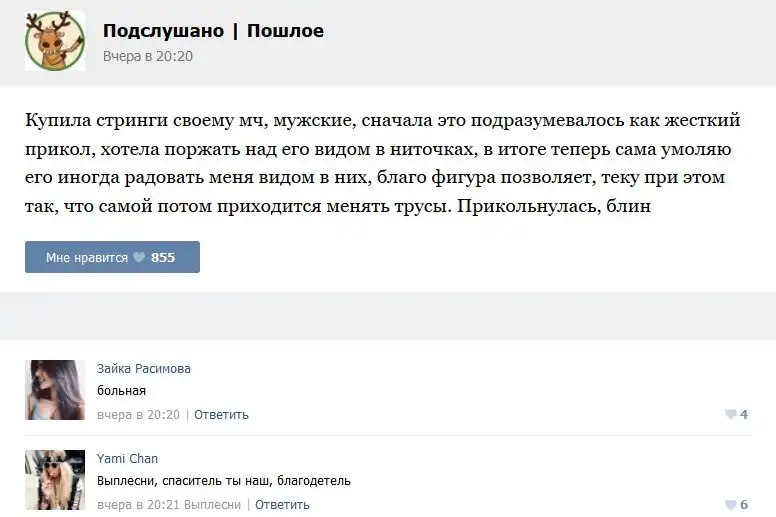Click the like count 6 on second comment
Screen dimensions: 776x517
(x=744, y=505)
